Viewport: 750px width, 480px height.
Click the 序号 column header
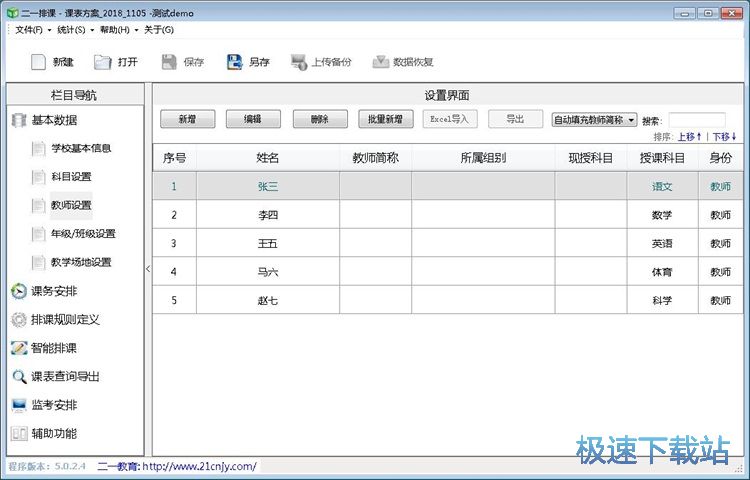175,158
